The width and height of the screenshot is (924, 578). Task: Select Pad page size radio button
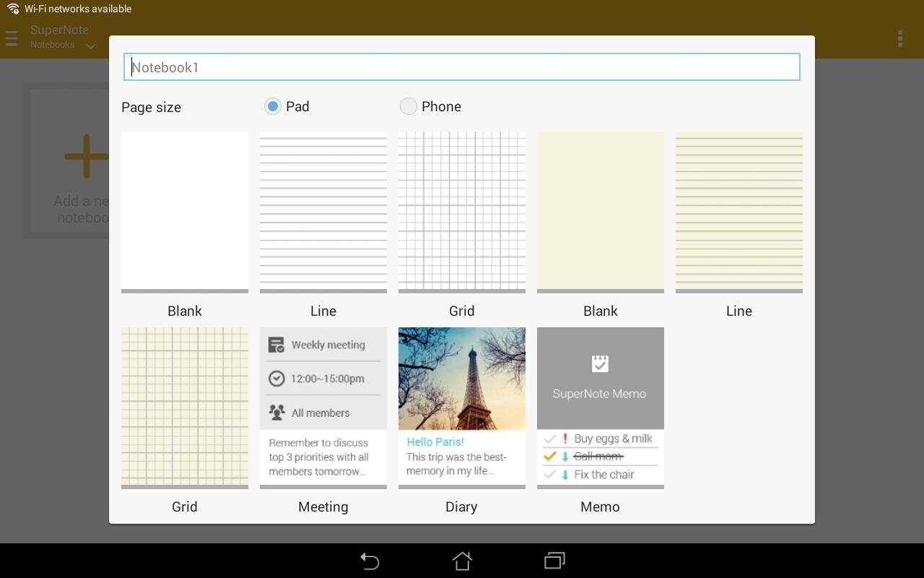(x=272, y=106)
